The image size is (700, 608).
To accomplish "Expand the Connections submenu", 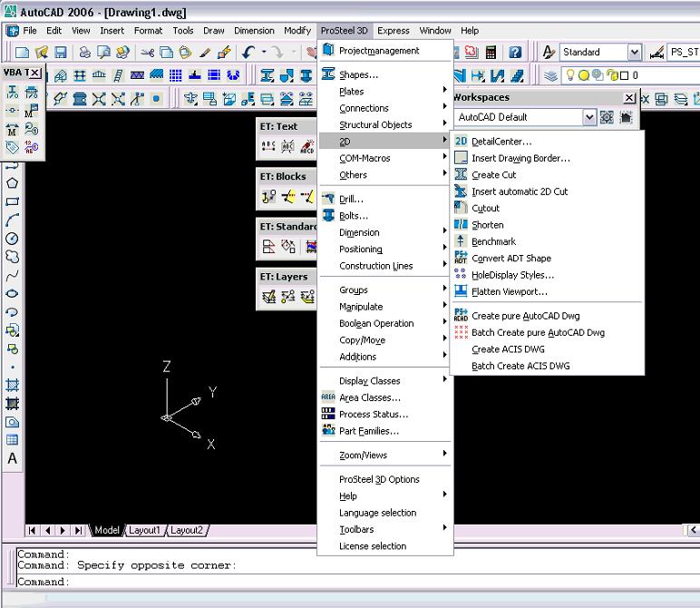I will click(385, 108).
